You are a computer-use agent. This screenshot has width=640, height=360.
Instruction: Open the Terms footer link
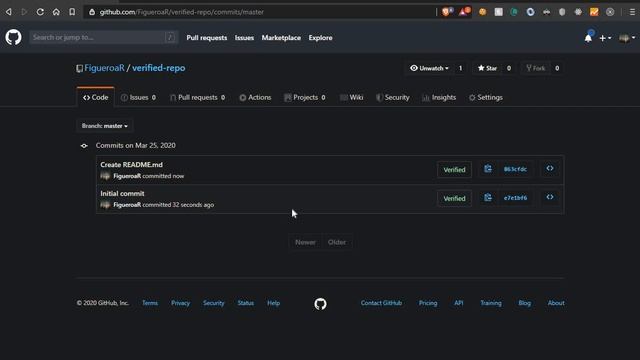150,303
